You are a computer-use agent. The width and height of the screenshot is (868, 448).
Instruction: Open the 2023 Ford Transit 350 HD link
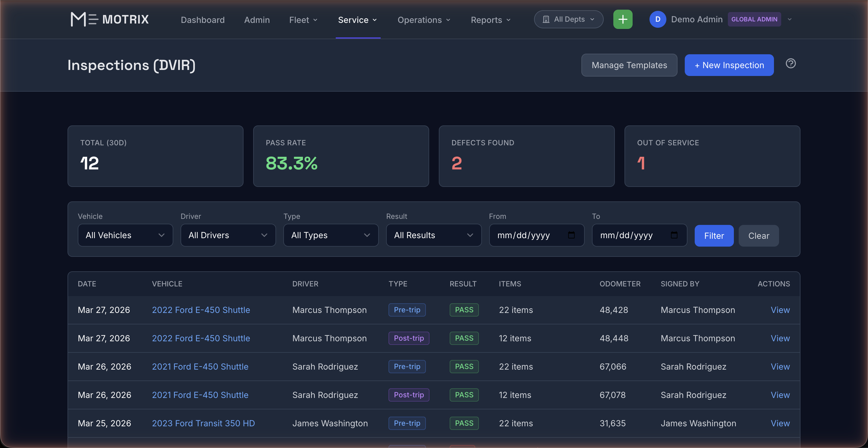tap(203, 423)
